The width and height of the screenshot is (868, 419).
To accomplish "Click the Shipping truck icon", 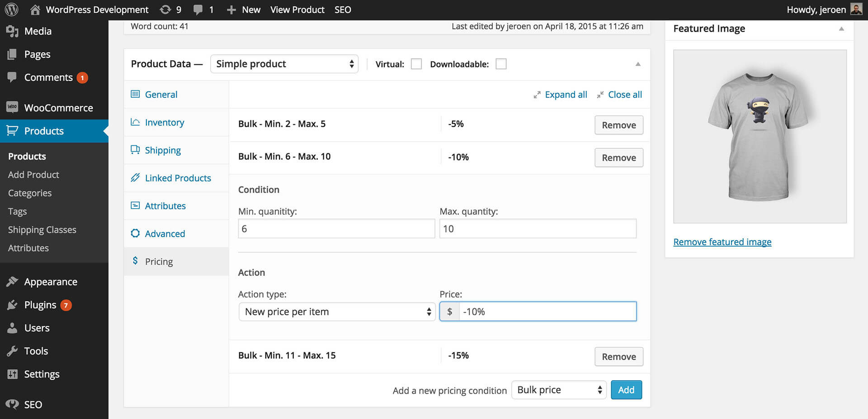I will (x=135, y=149).
